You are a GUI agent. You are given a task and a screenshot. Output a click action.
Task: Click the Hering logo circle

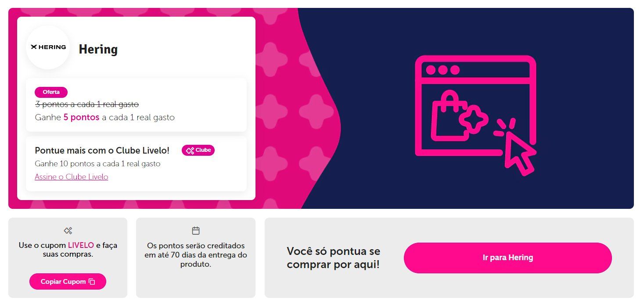pos(48,47)
